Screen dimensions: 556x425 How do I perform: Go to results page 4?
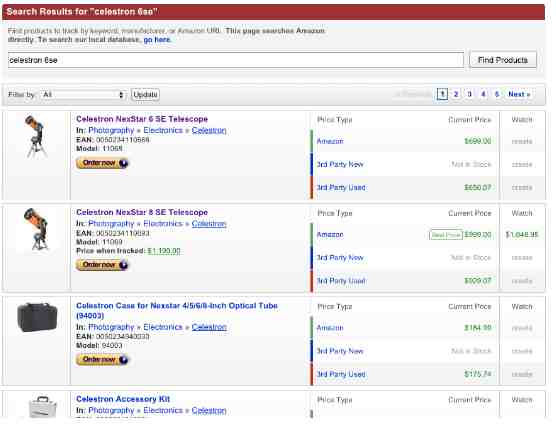click(483, 94)
